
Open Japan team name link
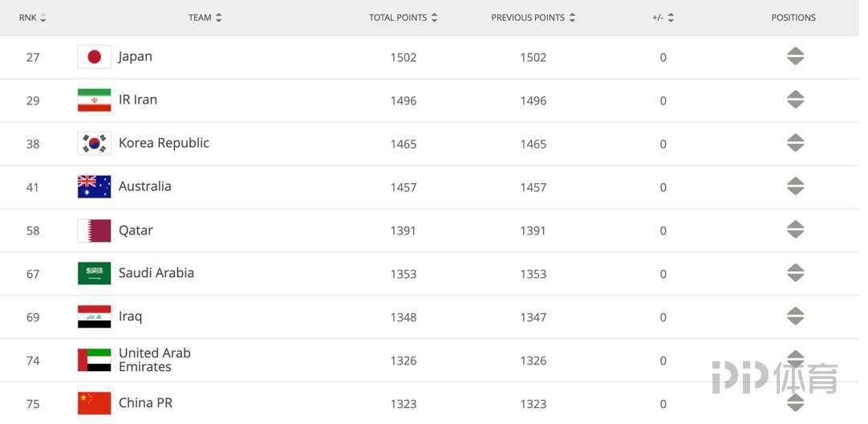(135, 56)
